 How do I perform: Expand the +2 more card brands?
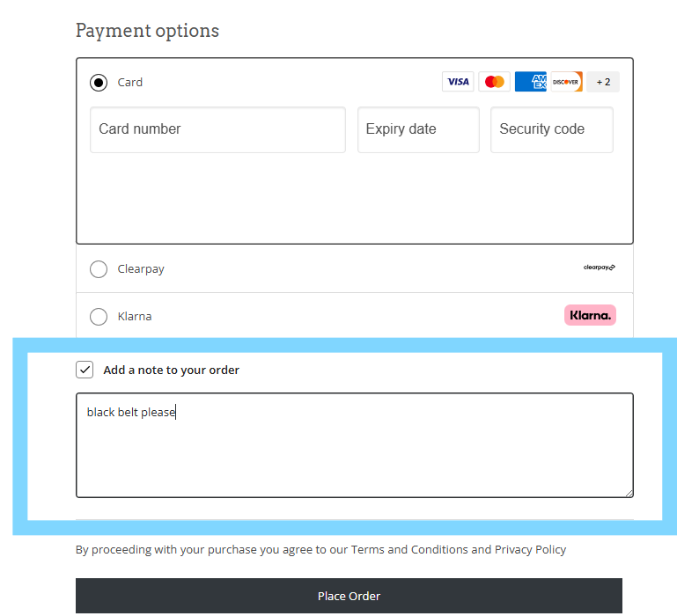tap(603, 82)
